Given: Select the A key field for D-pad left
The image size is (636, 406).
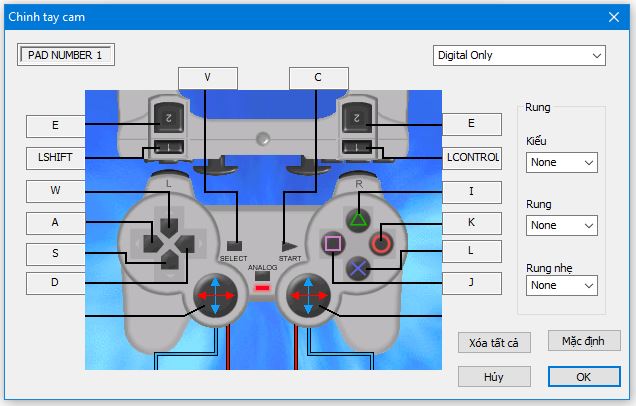Looking at the screenshot, I should click(56, 223).
